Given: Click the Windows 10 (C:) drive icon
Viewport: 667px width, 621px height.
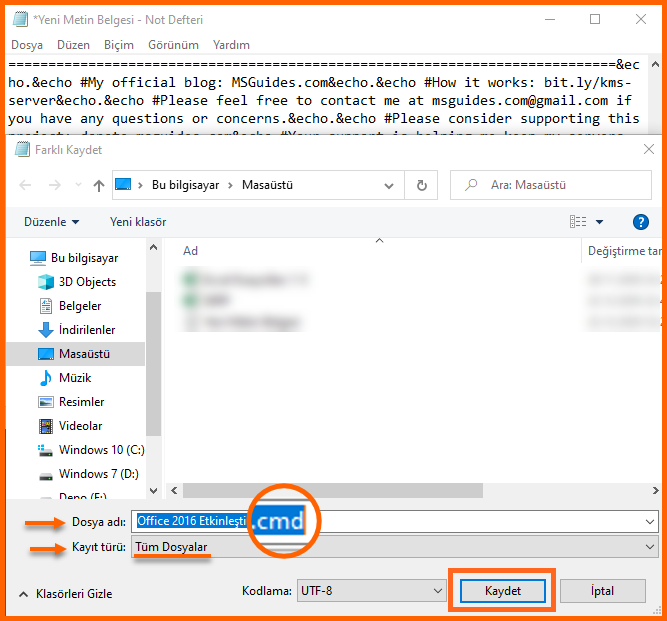Looking at the screenshot, I should (45, 450).
